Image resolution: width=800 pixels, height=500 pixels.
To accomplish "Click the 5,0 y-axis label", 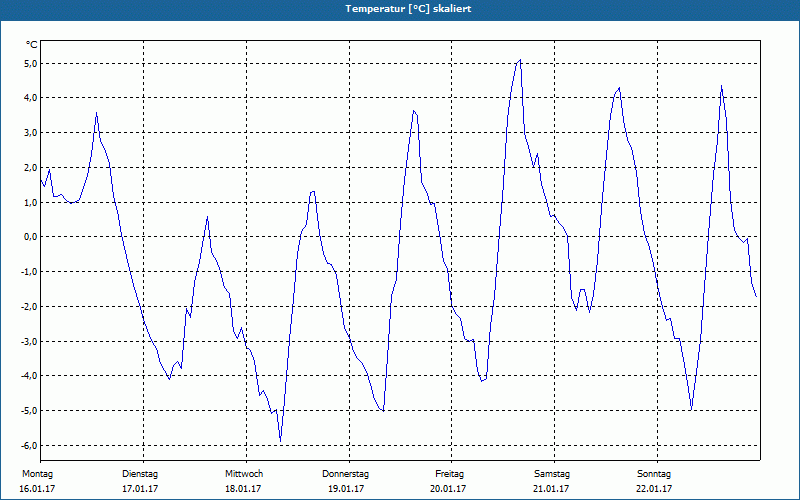I will 31,64.
